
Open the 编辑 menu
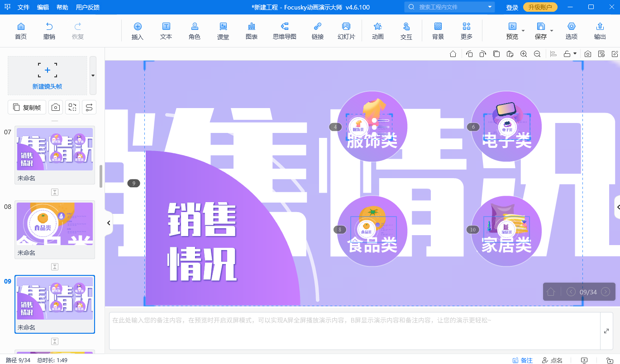[x=43, y=7]
